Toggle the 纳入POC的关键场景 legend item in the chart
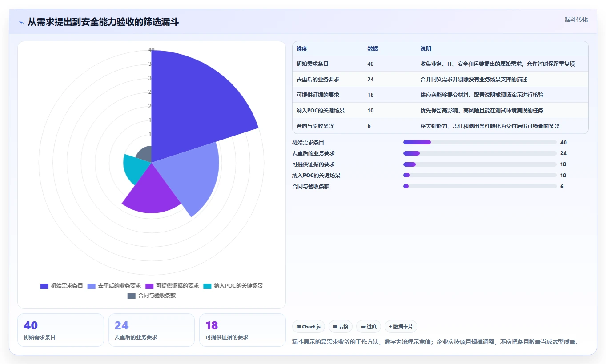The height and width of the screenshot is (364, 606). [x=233, y=286]
